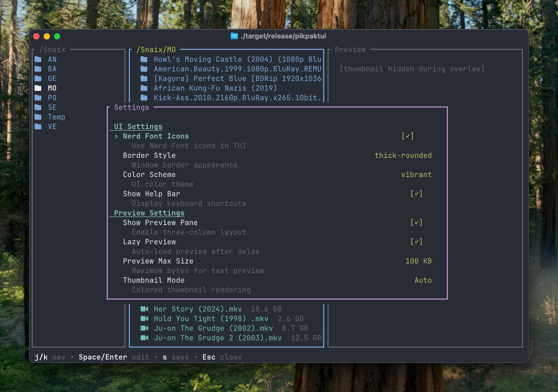Click the folder icon in the window title

(234, 36)
